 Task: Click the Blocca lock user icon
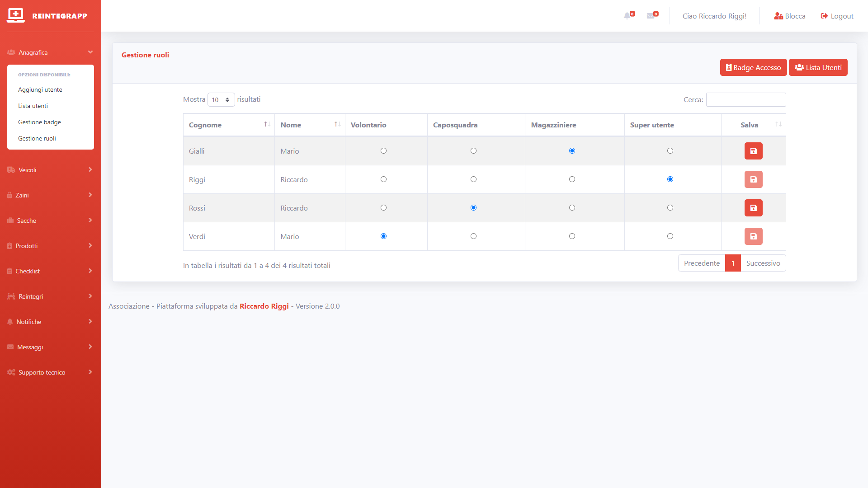point(778,16)
